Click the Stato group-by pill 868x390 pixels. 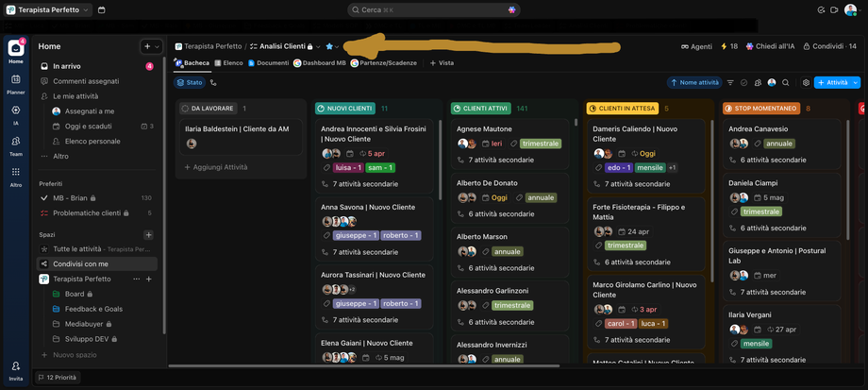pyautogui.click(x=190, y=82)
